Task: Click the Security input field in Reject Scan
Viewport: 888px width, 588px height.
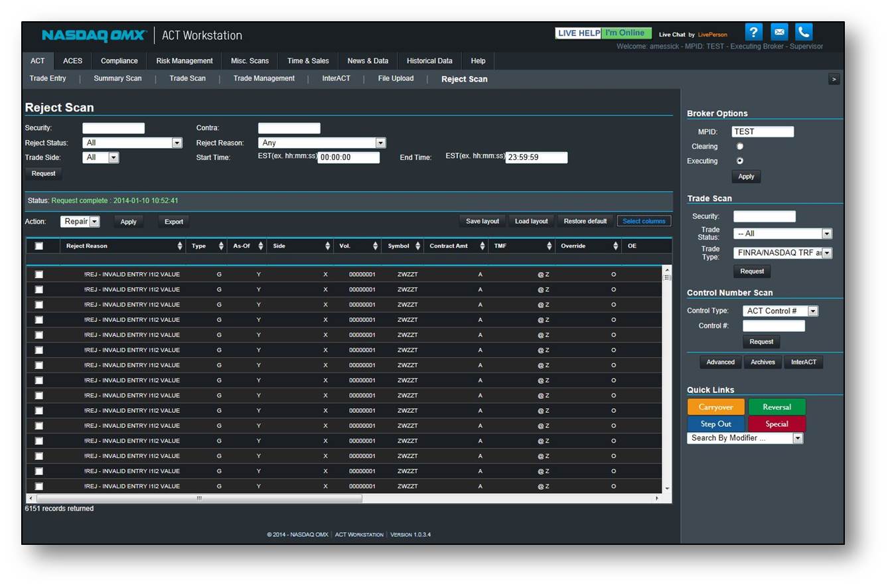Action: coord(113,128)
